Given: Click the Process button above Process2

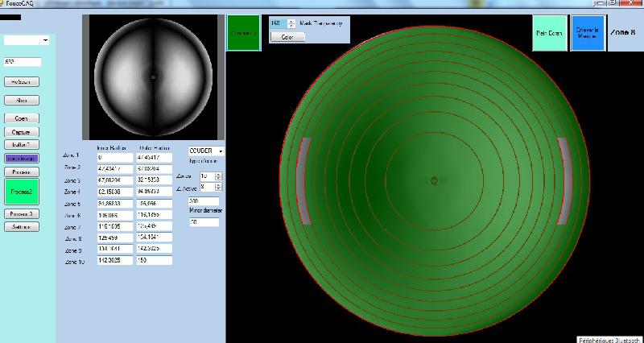Looking at the screenshot, I should click(22, 172).
